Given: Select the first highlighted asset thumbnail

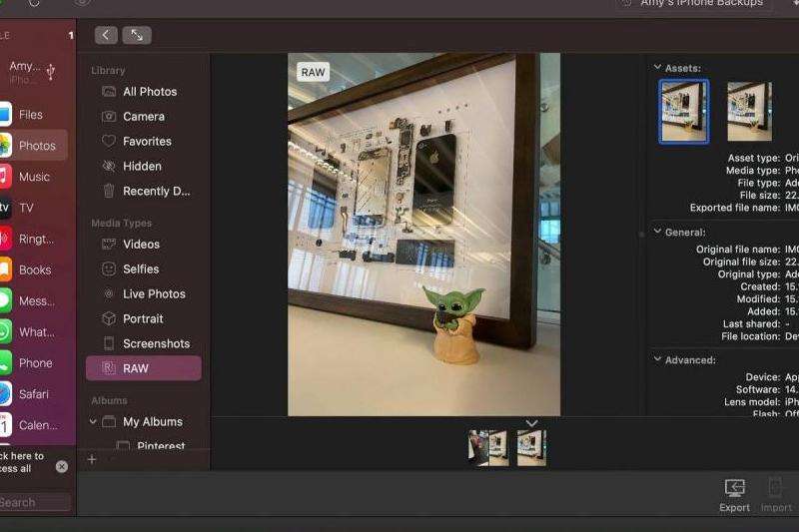Looking at the screenshot, I should [684, 112].
